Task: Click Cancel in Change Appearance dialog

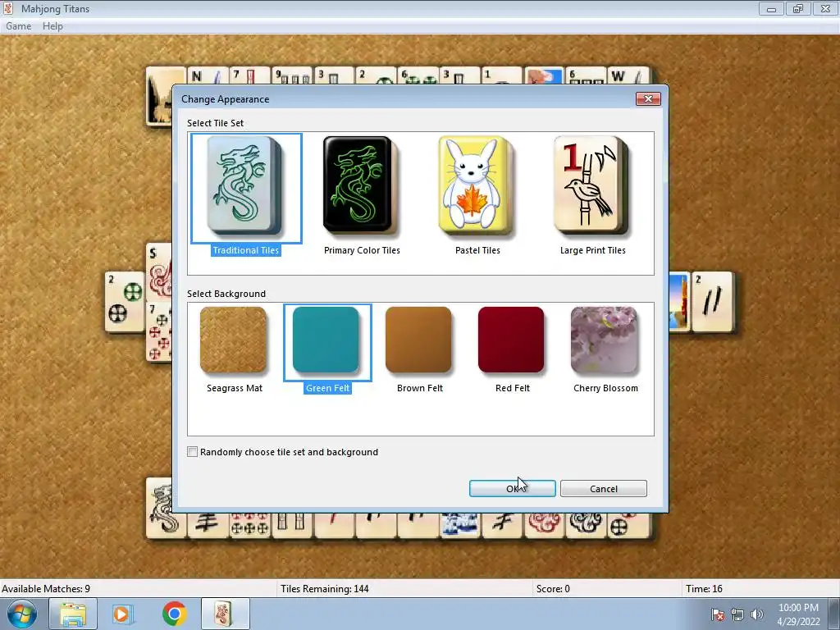Action: click(x=603, y=489)
